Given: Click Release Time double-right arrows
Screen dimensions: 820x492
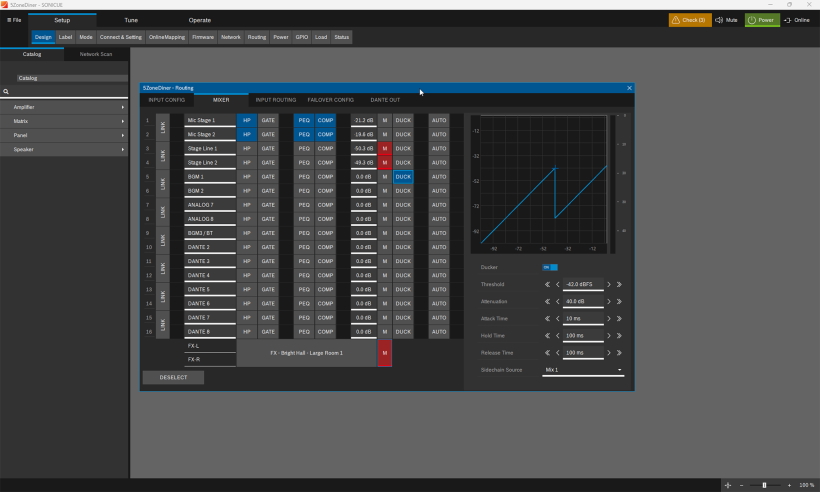Looking at the screenshot, I should tap(619, 353).
